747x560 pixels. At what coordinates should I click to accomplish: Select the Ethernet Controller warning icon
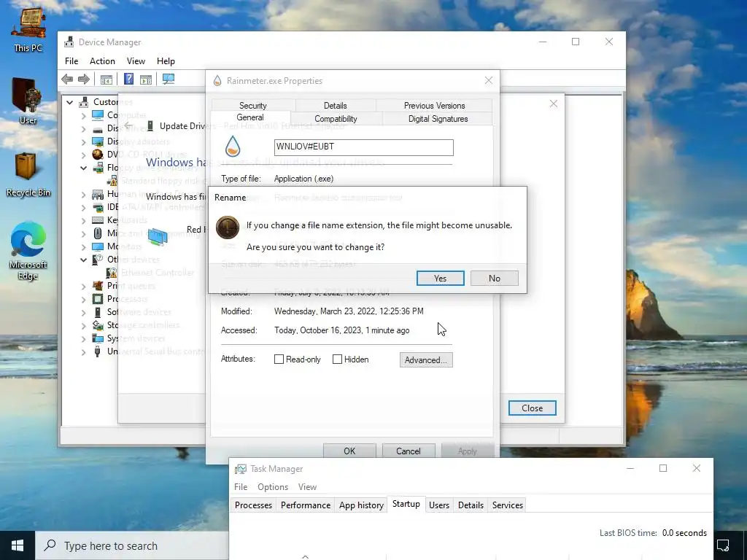click(112, 273)
